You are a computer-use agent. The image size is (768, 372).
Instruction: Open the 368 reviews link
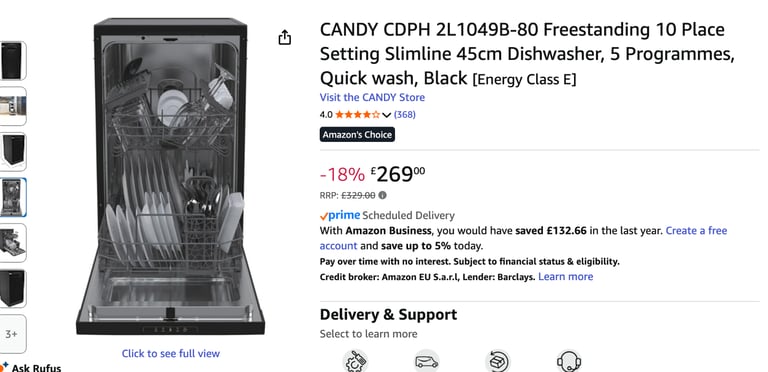[x=405, y=115]
